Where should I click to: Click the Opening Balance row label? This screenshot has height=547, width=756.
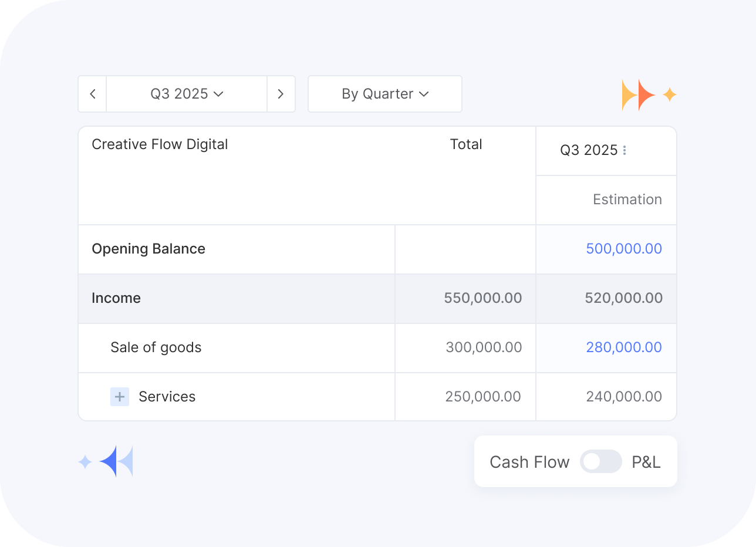click(148, 249)
